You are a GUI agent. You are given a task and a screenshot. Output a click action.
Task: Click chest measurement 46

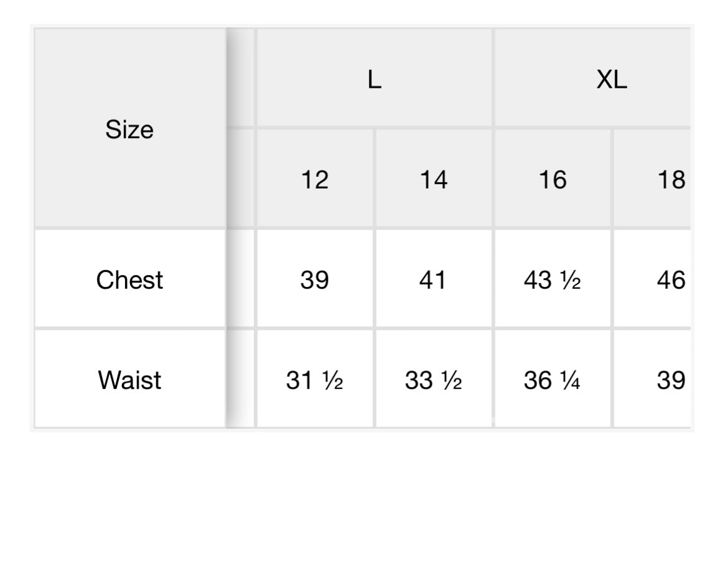(x=660, y=280)
